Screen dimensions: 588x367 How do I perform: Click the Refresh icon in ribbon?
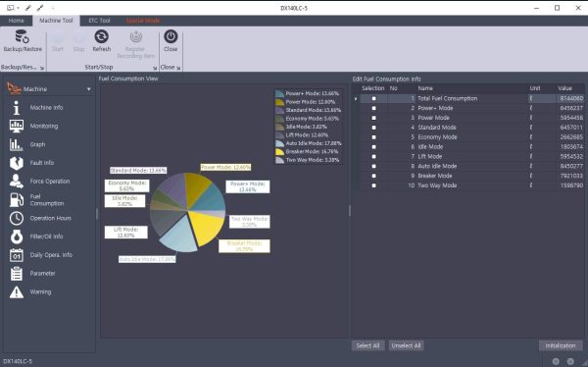101,37
